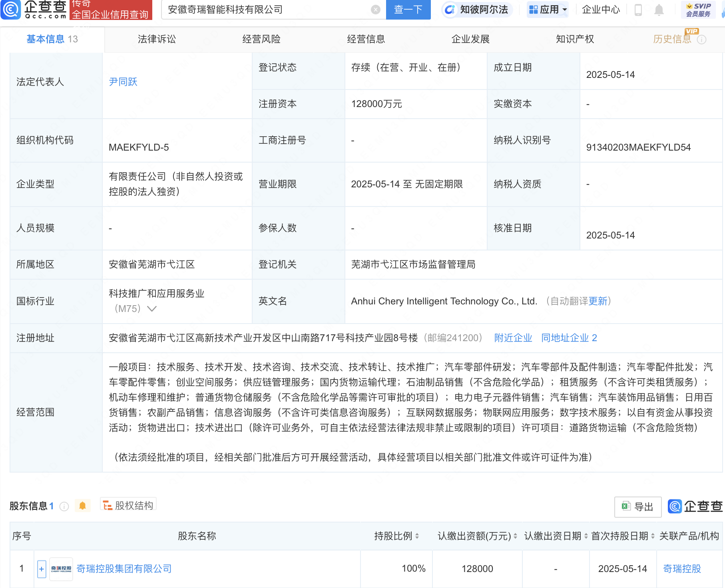The width and height of the screenshot is (725, 588).
Task: Open the SVIP member service badge
Action: click(698, 10)
